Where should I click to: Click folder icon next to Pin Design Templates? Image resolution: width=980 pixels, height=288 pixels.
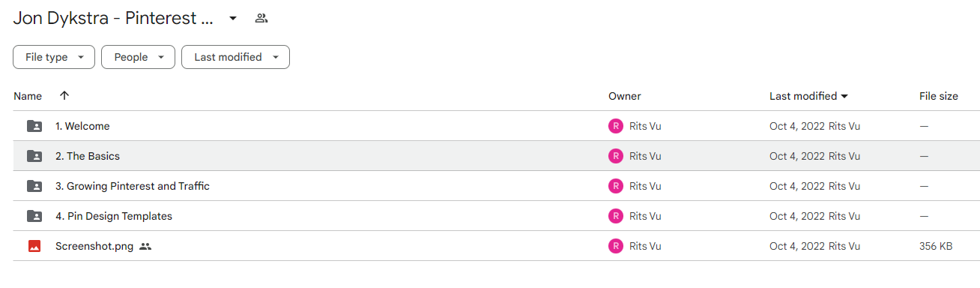(34, 216)
